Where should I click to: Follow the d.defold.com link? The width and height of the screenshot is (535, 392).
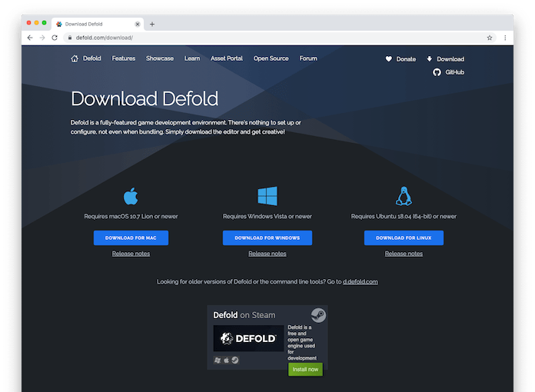click(361, 282)
